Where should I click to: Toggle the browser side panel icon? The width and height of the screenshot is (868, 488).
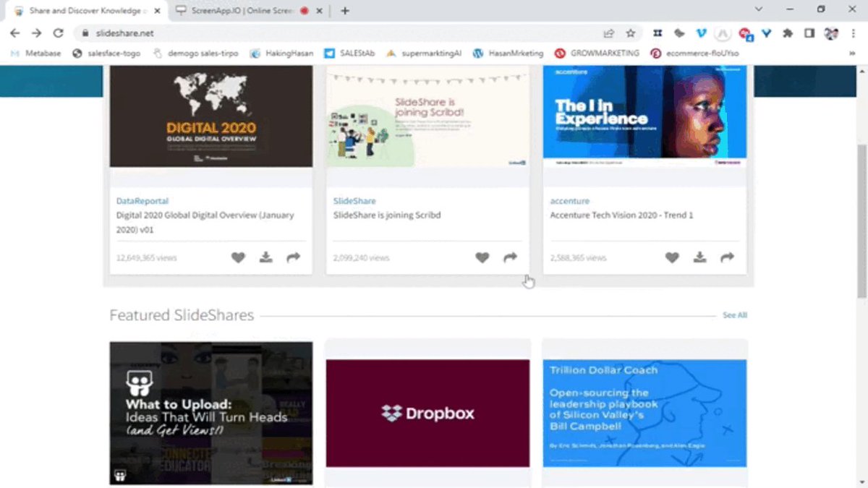809,33
